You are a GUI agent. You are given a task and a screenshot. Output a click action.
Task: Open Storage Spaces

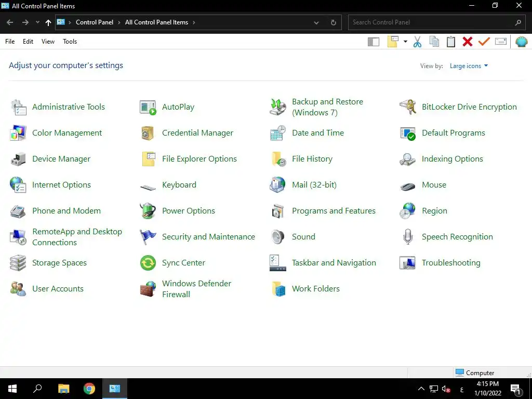pyautogui.click(x=48, y=263)
